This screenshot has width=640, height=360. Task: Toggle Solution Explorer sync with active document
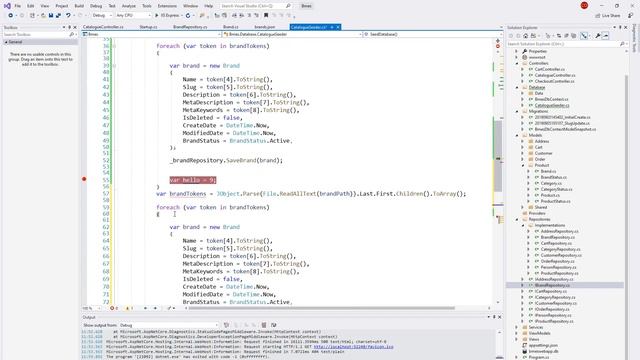pyautogui.click(x=559, y=36)
